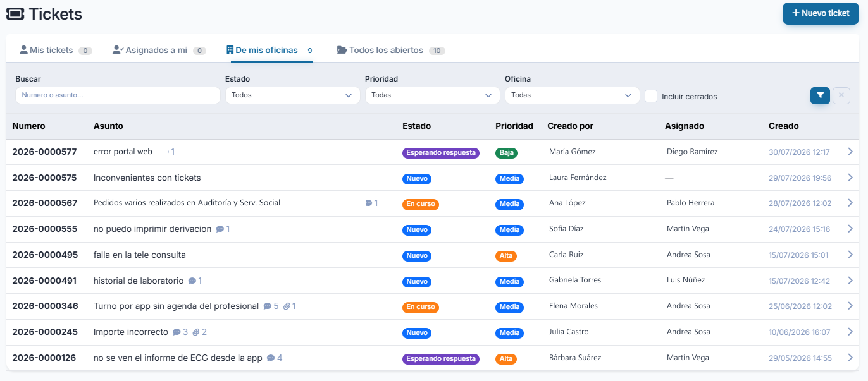Click subject 'error portal web'
The height and width of the screenshot is (381, 868).
[x=123, y=152]
